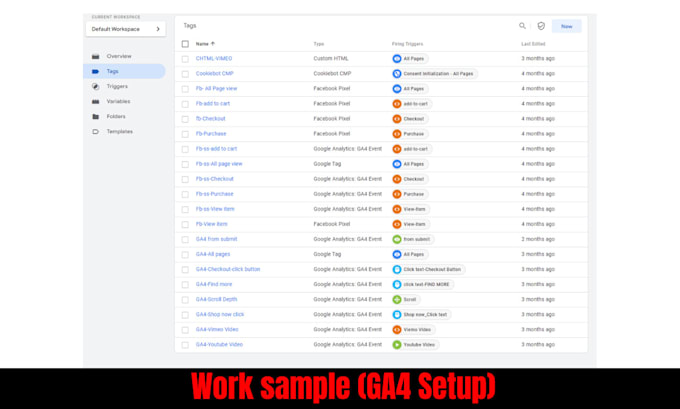Screen dimensions: 680x409
Task: Open the GA4-Shop now click tag
Action: click(220, 314)
